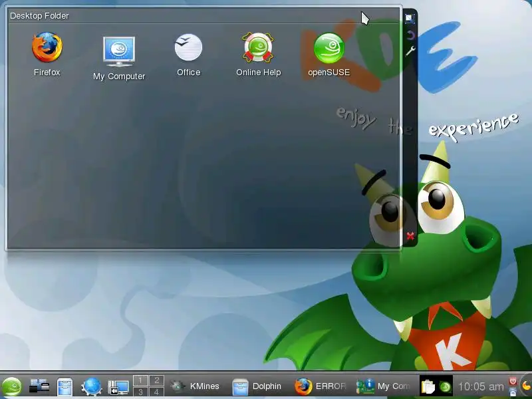
Task: Open the Plasma panel toolbox at edge
Action: [x=527, y=386]
